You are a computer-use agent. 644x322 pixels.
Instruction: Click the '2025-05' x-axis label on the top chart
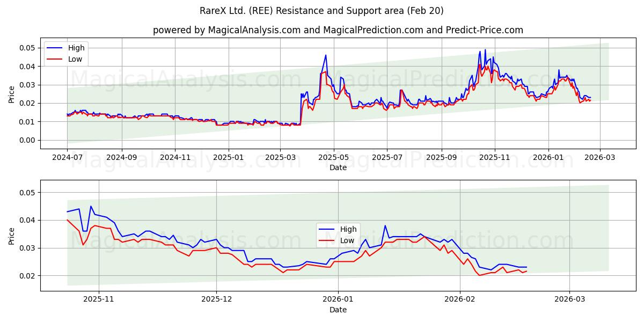point(334,158)
